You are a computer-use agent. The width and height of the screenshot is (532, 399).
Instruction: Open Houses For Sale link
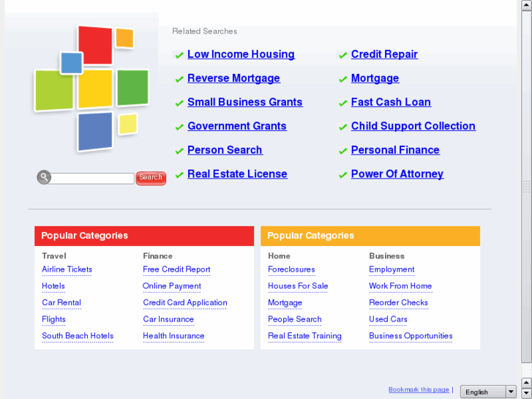coord(298,286)
